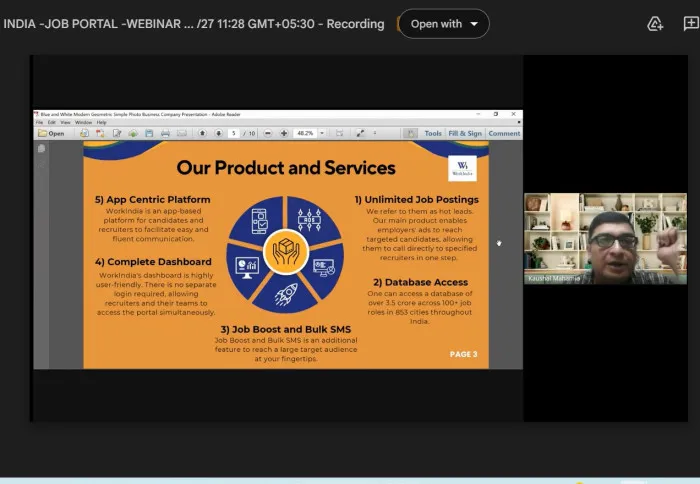
Task: Click the add comment icon at top right
Action: 690,24
